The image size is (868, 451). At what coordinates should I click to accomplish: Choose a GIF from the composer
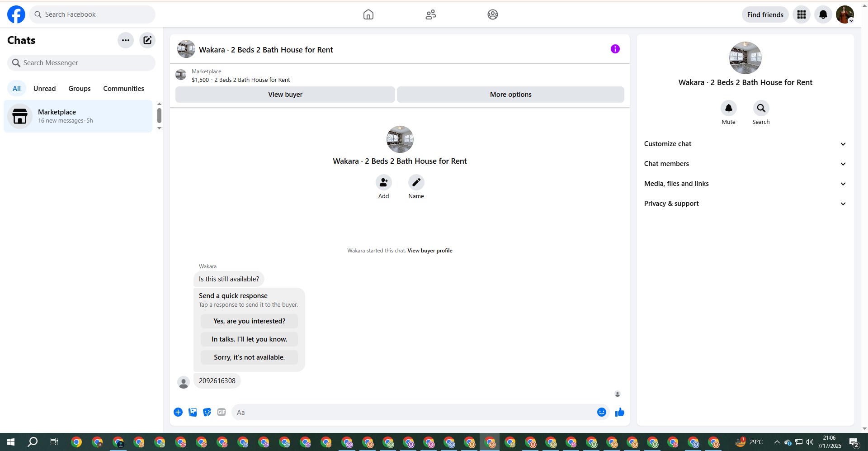(222, 412)
